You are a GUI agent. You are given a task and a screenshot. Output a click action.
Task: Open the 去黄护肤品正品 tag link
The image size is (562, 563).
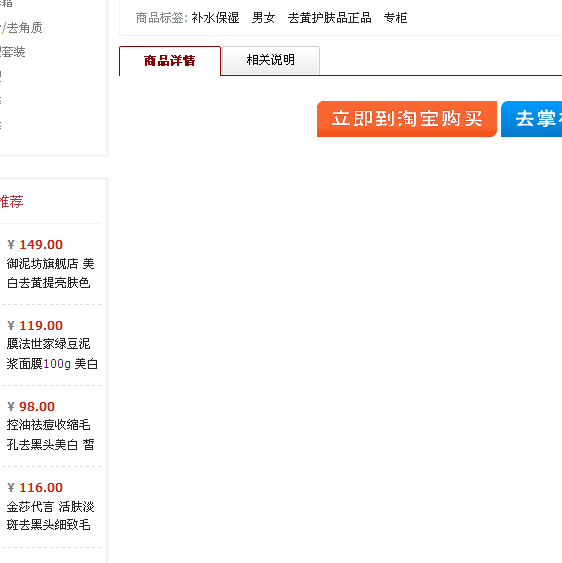click(329, 18)
